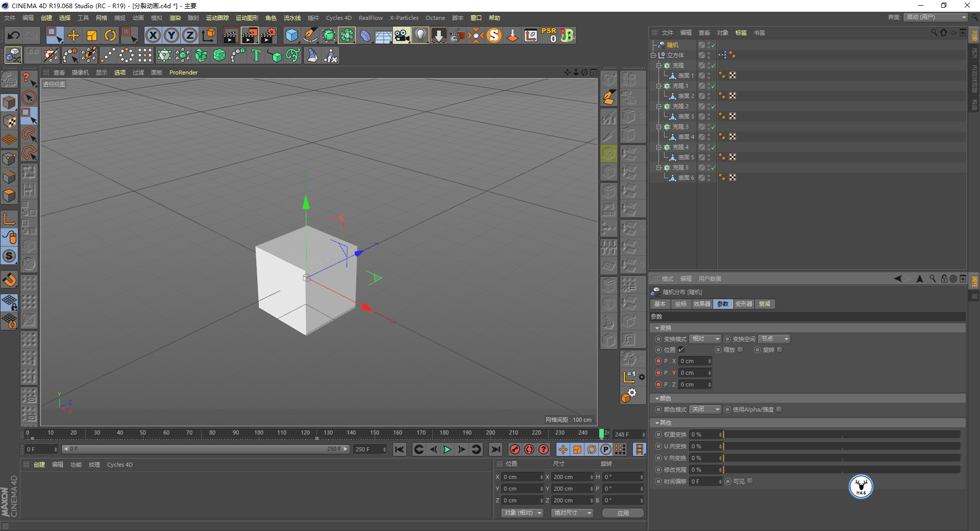Collapse the 立方体 tree node

click(653, 55)
